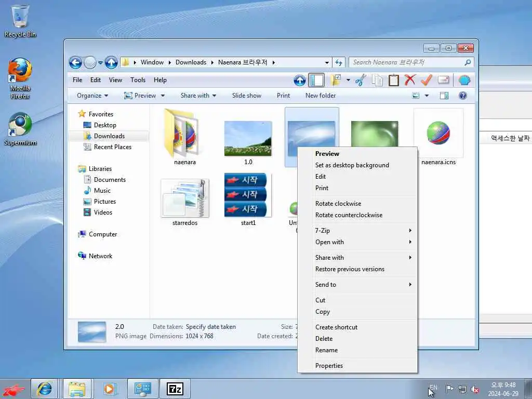Open the Videos library
The image size is (532, 399).
(103, 212)
